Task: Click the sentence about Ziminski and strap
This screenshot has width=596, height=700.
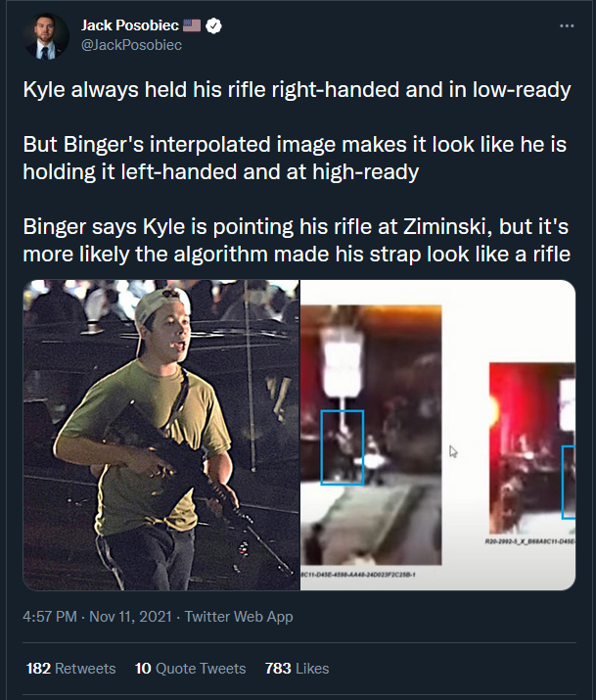Action: 297,240
